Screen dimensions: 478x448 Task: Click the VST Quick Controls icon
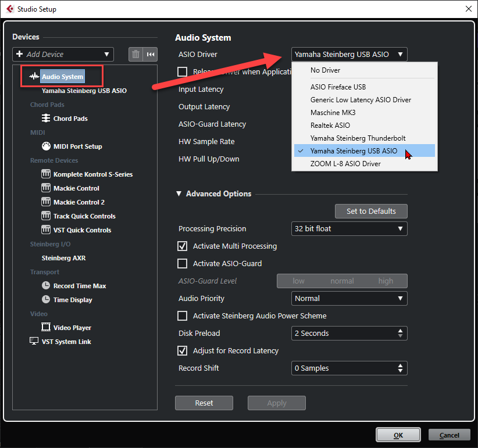point(46,230)
